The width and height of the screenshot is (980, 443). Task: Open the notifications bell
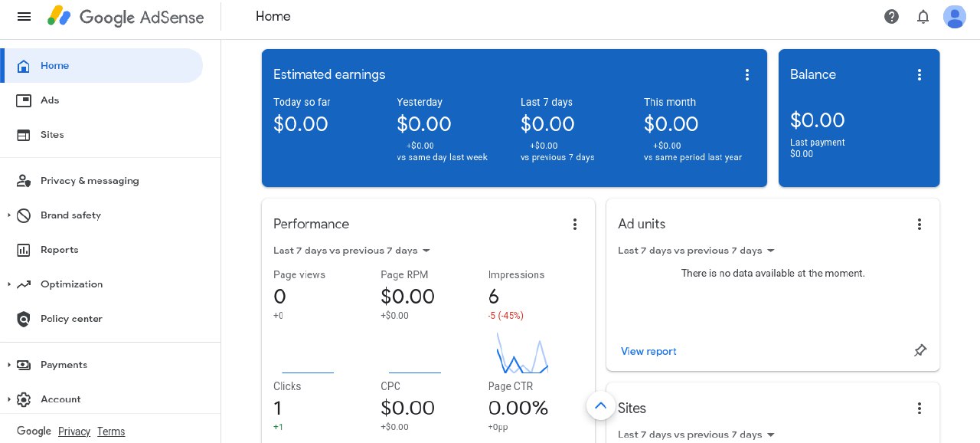[x=923, y=16]
